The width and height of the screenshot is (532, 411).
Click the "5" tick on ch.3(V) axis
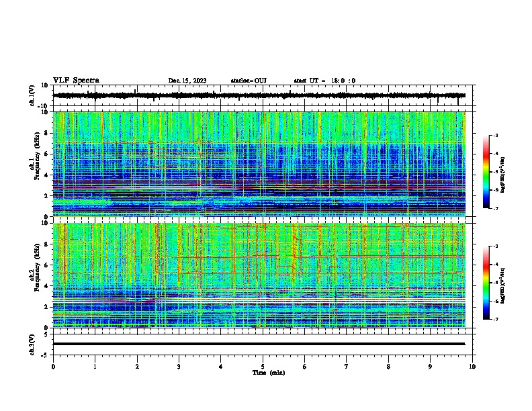click(x=46, y=334)
